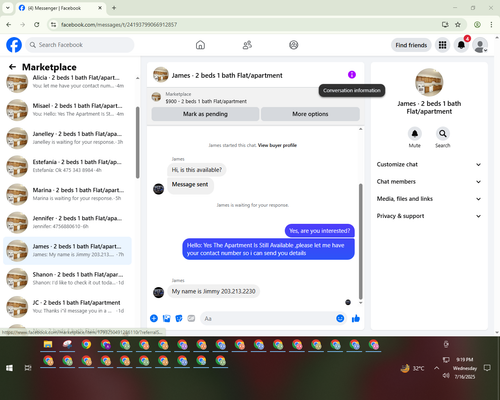Expand Media, files and links section
Image resolution: width=500 pixels, height=400 pixels.
[429, 199]
